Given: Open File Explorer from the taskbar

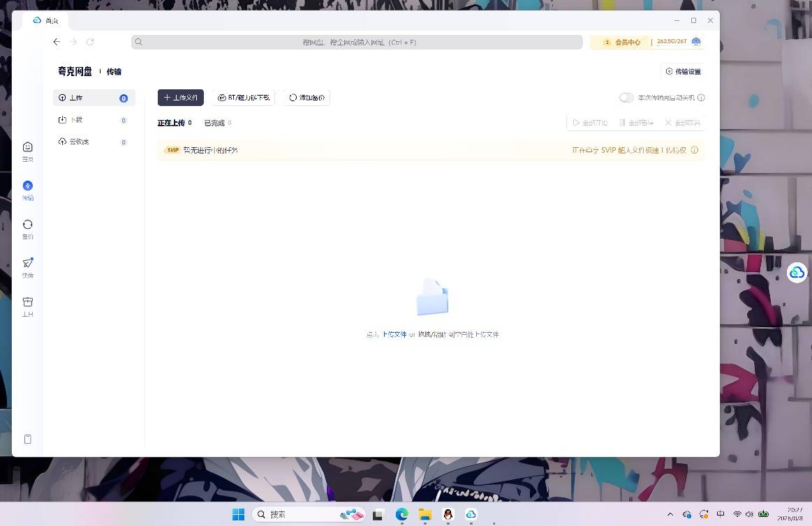Looking at the screenshot, I should point(425,514).
